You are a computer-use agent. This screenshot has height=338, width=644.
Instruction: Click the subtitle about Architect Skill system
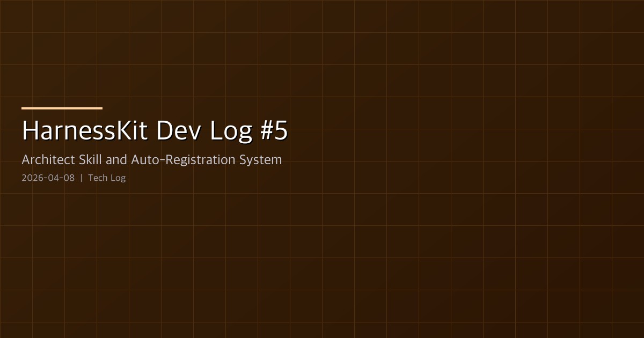(x=152, y=159)
